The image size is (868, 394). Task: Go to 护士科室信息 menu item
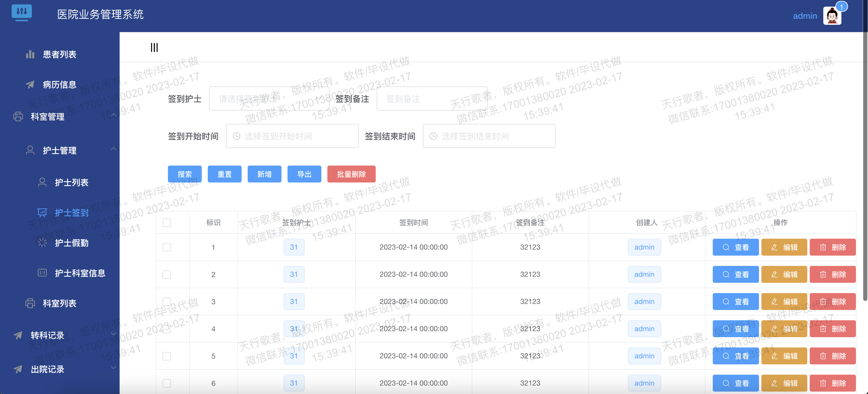coord(80,273)
